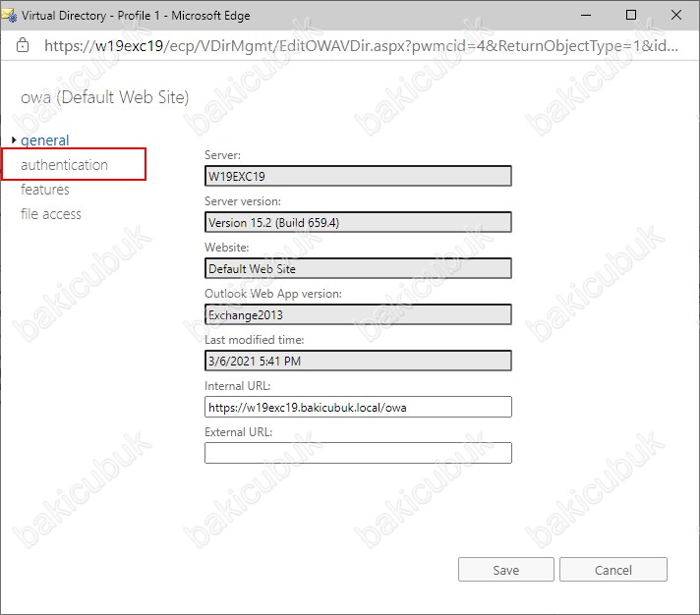Close the Virtual Directory window
700x615 pixels.
click(676, 15)
